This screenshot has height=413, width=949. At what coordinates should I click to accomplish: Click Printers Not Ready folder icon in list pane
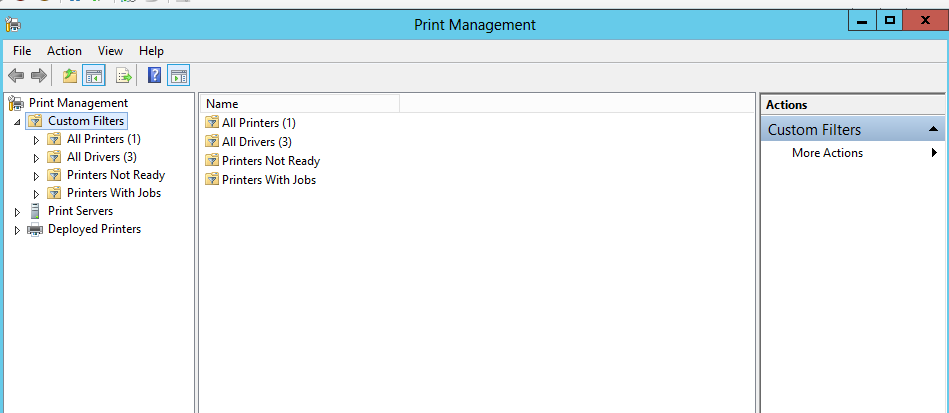pyautogui.click(x=212, y=161)
